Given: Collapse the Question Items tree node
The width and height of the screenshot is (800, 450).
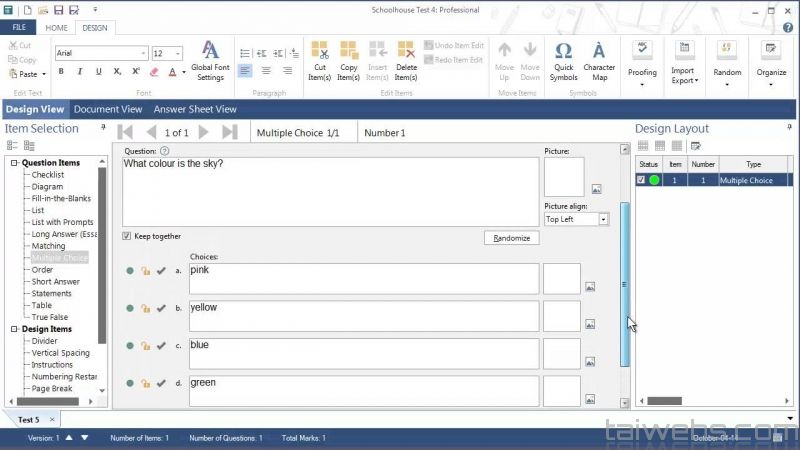Looking at the screenshot, I should (14, 163).
